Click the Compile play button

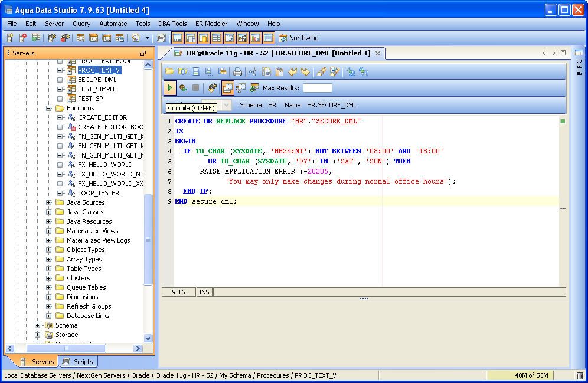point(170,88)
